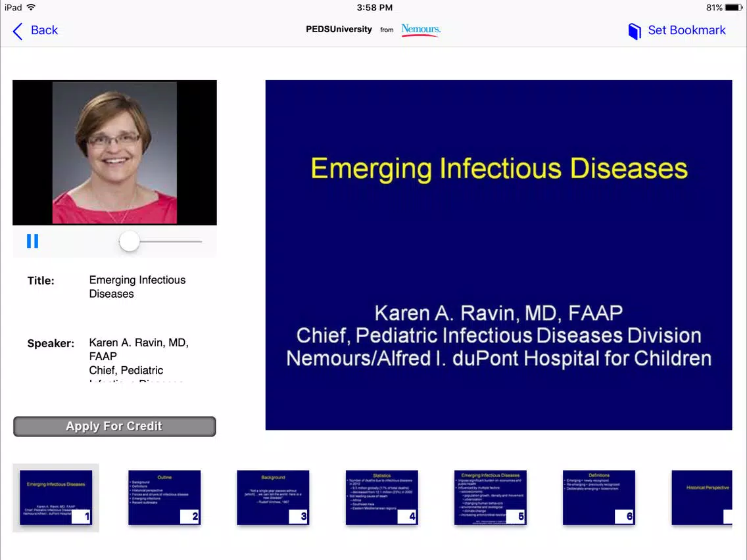Viewport: 747px width, 560px height.
Task: Click the 'Speaker:' label
Action: pos(51,343)
